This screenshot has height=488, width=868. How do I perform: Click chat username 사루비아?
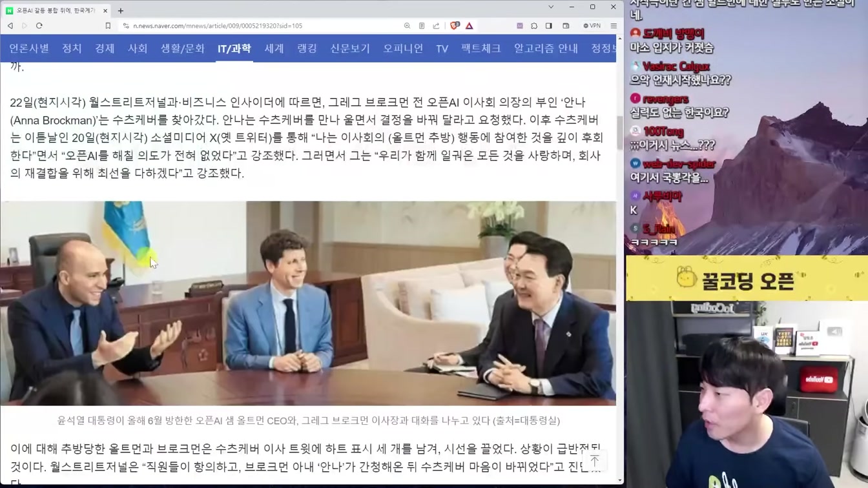[x=662, y=196]
